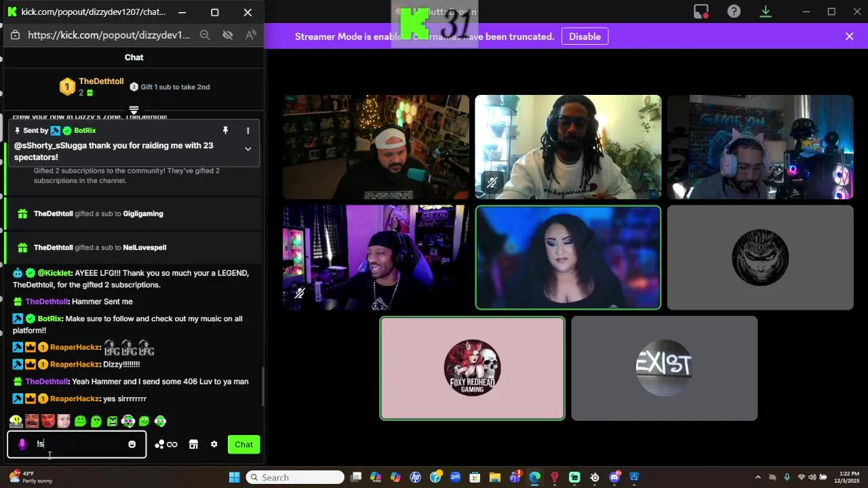Select the Berserk avatar participant tile
868x488 pixels.
pos(760,258)
